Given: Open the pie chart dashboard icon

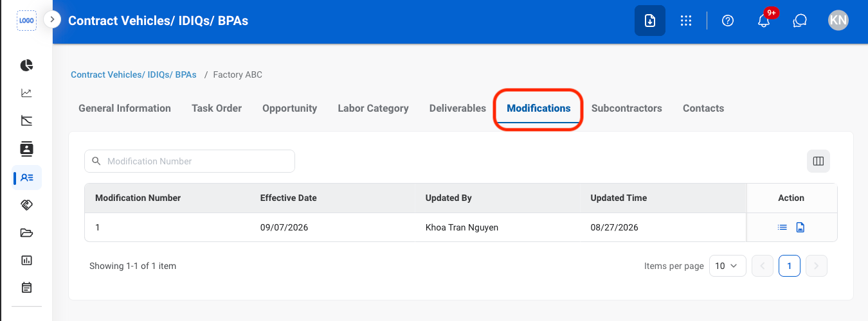Looking at the screenshot, I should pos(26,65).
